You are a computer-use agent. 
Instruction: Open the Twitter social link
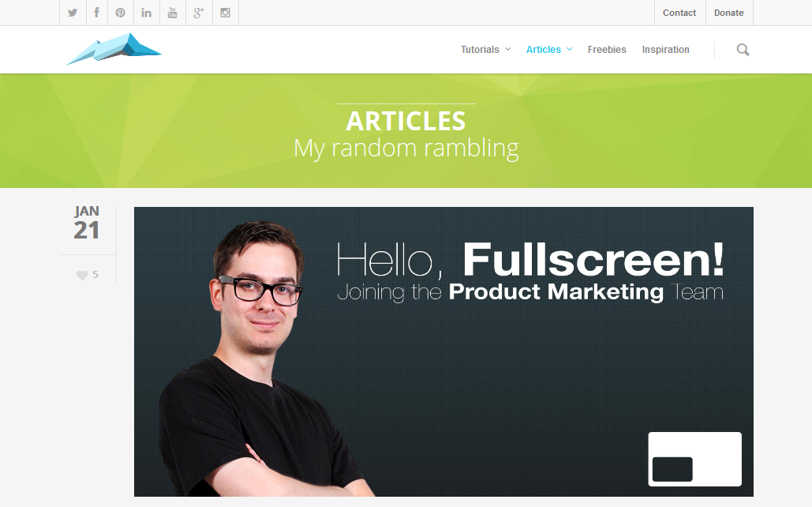[x=73, y=13]
